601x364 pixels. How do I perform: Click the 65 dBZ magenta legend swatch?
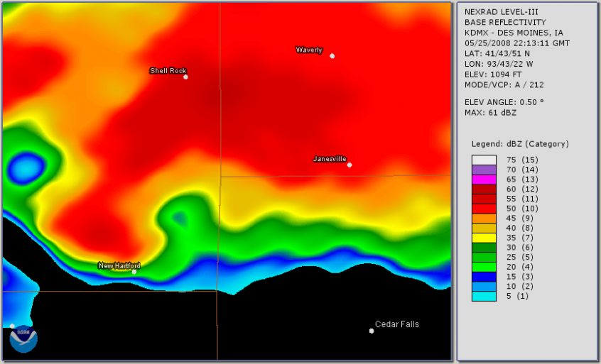pyautogui.click(x=484, y=179)
